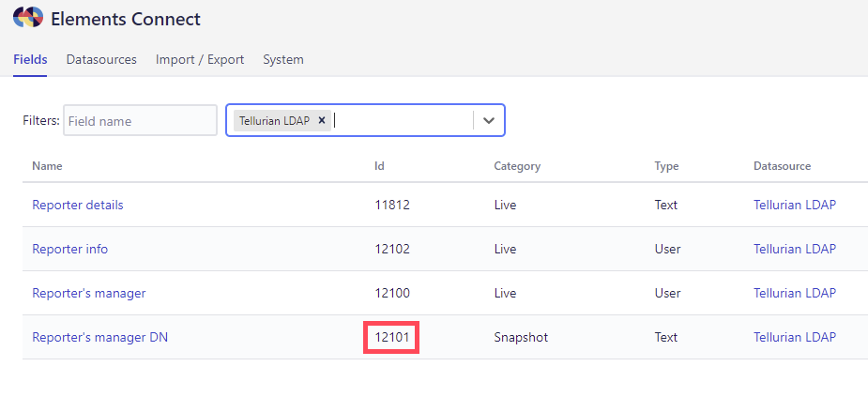Expand the datasource filter dropdown arrow
868x397 pixels.
[489, 120]
